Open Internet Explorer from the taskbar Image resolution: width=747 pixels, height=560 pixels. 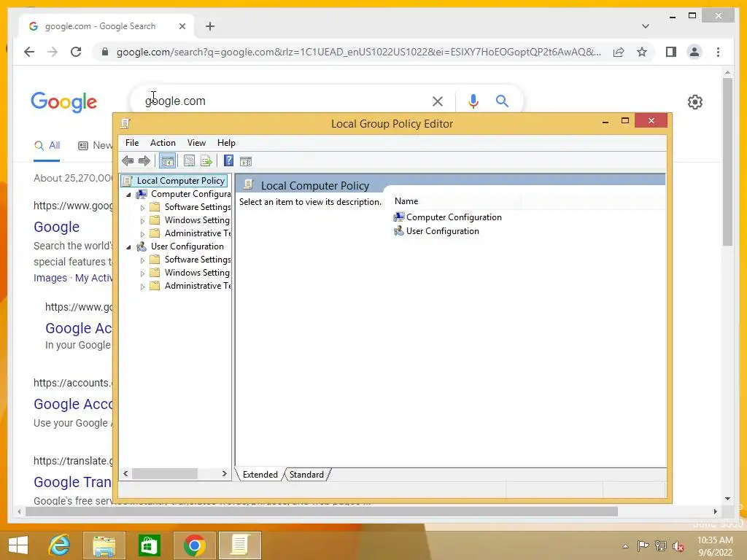60,545
